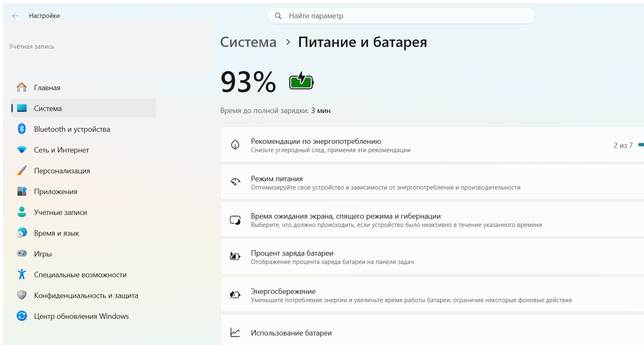The width and height of the screenshot is (644, 345).
Task: Click Отображение процента заряда батареи description
Action: (x=332, y=262)
